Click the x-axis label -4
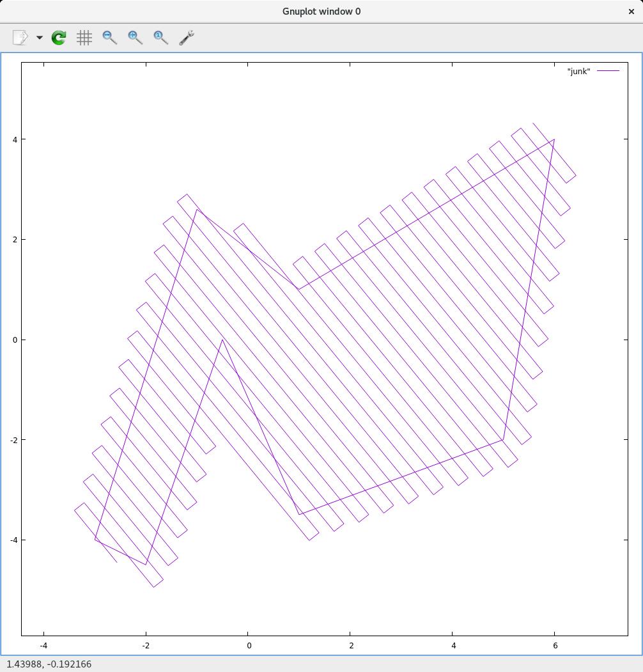This screenshot has width=643, height=672. [x=43, y=645]
